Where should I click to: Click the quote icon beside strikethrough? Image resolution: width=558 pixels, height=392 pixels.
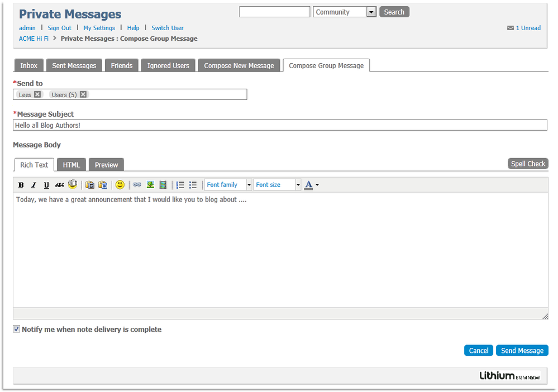tap(73, 184)
